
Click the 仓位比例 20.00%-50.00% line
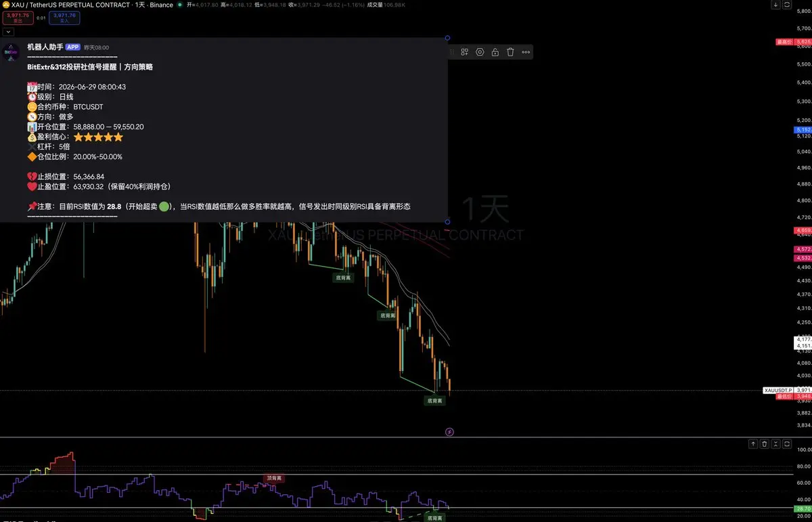(74, 156)
